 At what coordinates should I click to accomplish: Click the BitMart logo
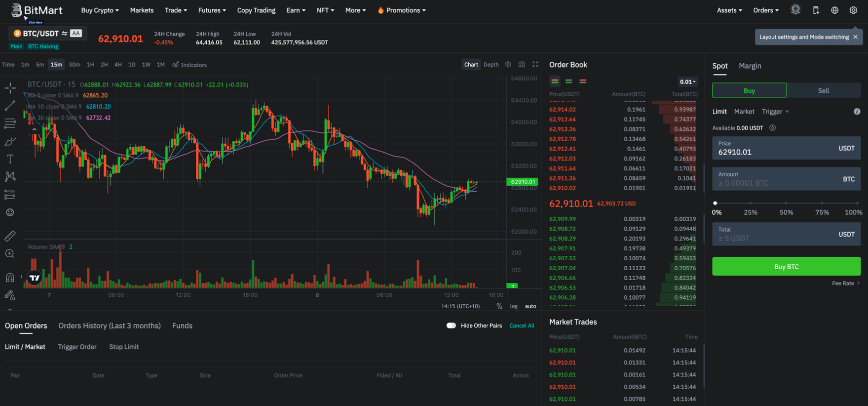[x=37, y=10]
